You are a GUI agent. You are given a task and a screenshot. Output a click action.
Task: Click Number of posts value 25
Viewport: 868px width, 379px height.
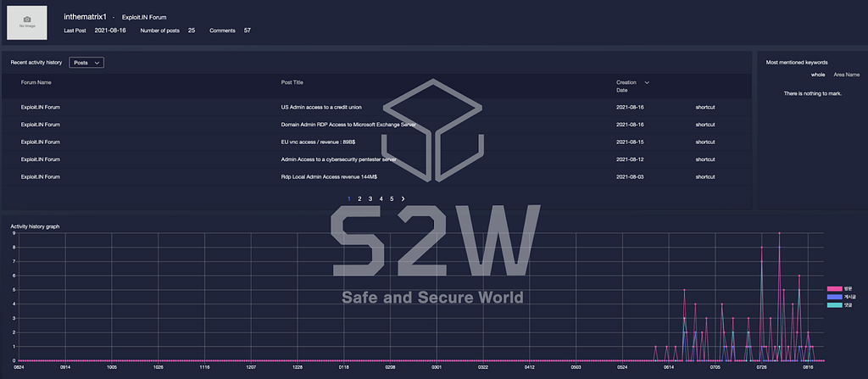pyautogui.click(x=192, y=31)
